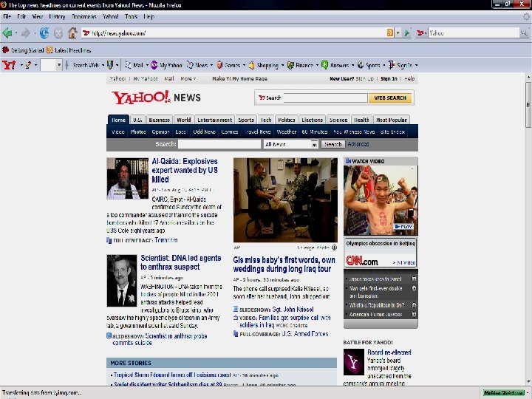Viewport: 532px width, 399px height.
Task: Open the File menu
Action: 7,16
